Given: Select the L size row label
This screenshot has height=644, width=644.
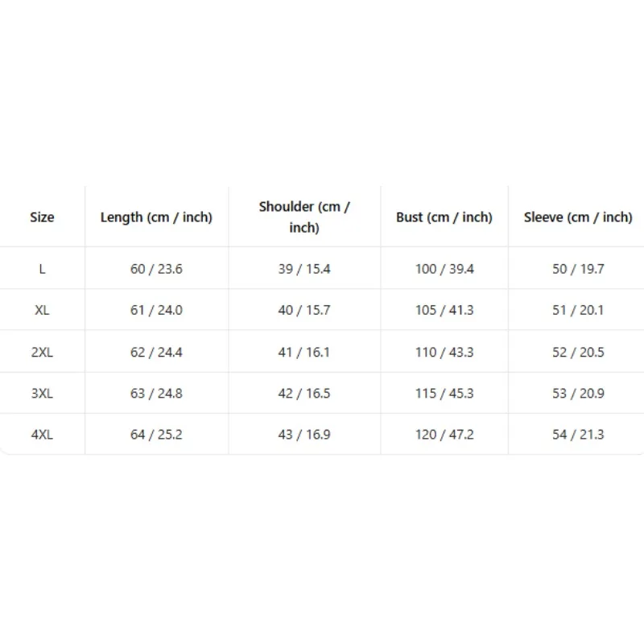Looking at the screenshot, I should [x=42, y=269].
